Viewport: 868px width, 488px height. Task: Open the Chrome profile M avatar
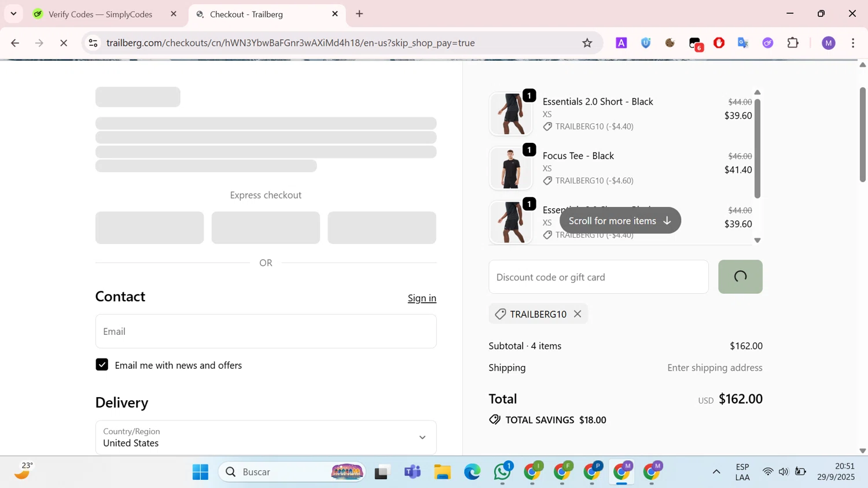pos(829,43)
